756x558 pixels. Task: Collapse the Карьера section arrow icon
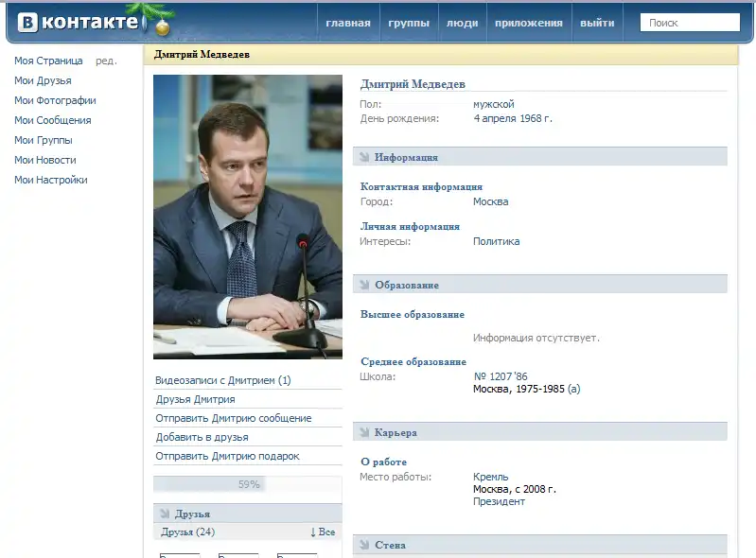[364, 432]
